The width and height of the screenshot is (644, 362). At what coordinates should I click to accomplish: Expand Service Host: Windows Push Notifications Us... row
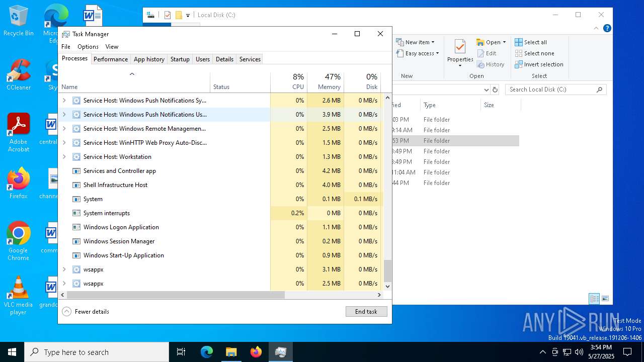click(x=64, y=115)
